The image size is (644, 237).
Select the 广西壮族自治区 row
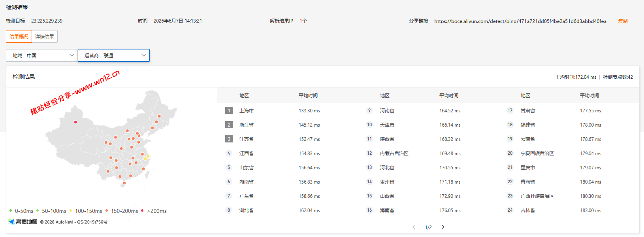[x=569, y=196]
